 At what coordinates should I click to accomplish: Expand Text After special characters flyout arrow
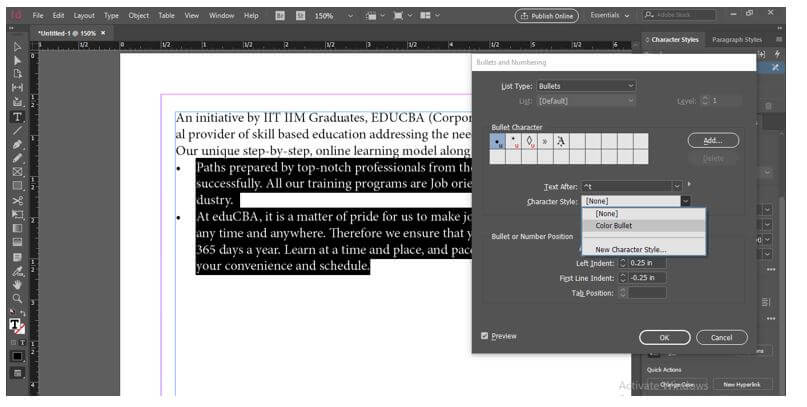[690, 184]
